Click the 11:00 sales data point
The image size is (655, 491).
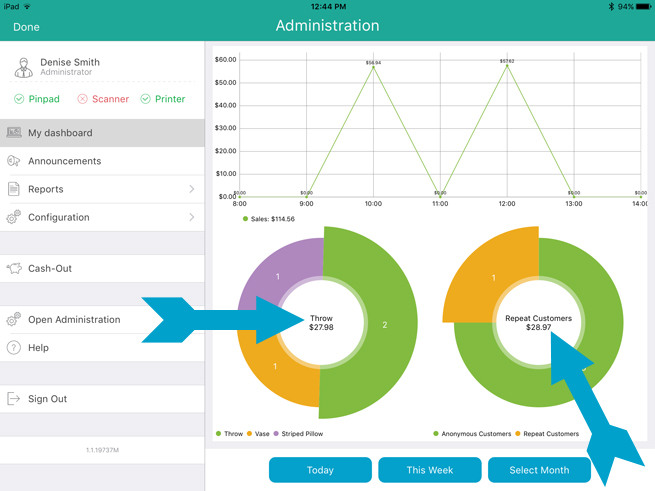[x=440, y=196]
